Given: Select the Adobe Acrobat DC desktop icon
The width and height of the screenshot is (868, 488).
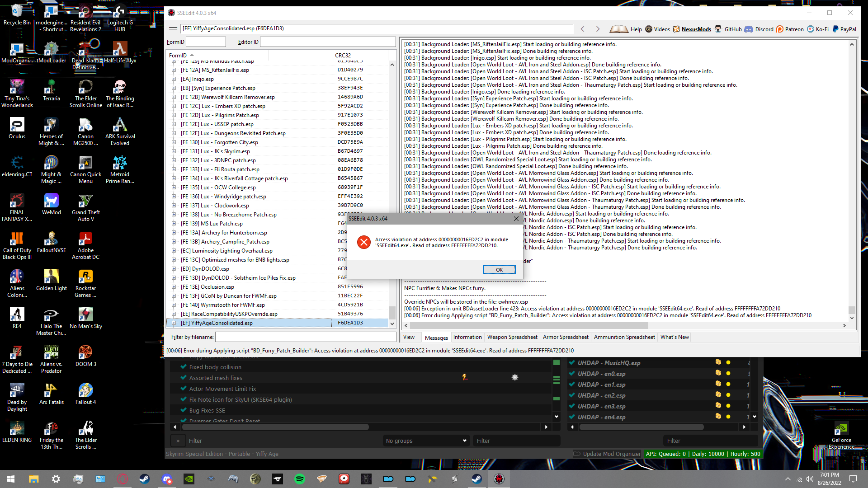Looking at the screenshot, I should pyautogui.click(x=85, y=246).
